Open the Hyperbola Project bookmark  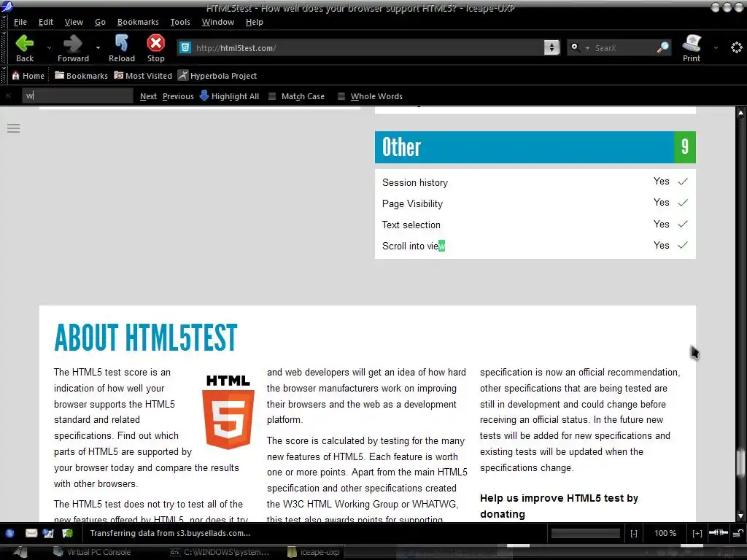tap(217, 76)
